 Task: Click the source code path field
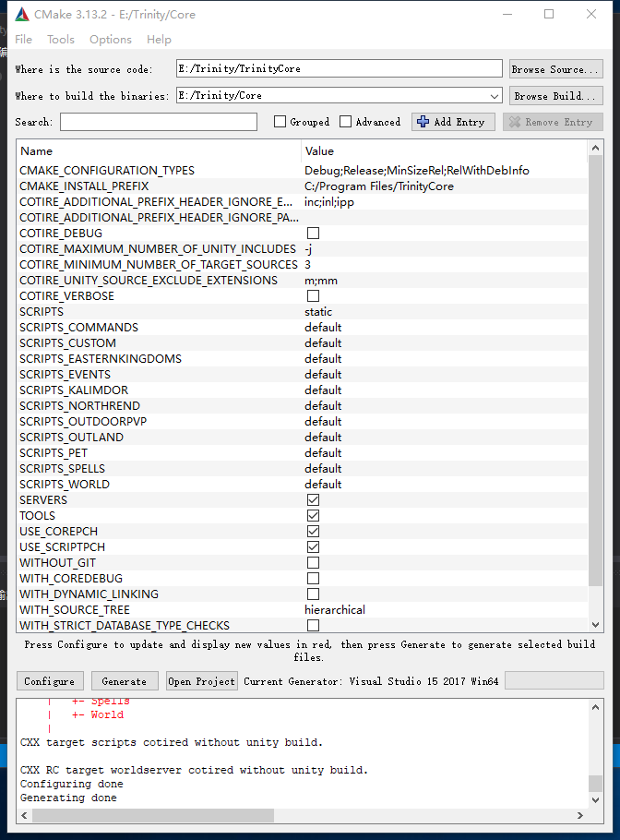(x=339, y=68)
